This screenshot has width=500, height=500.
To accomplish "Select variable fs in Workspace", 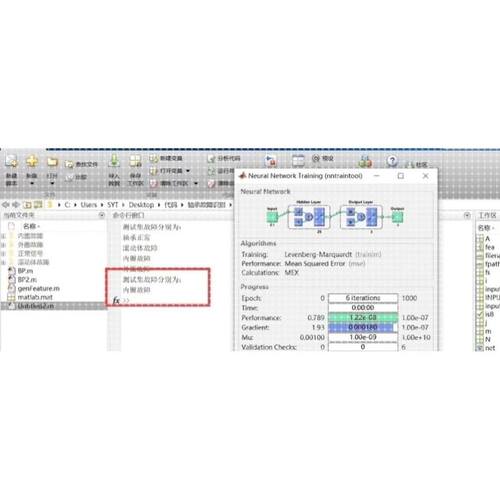I will [488, 272].
